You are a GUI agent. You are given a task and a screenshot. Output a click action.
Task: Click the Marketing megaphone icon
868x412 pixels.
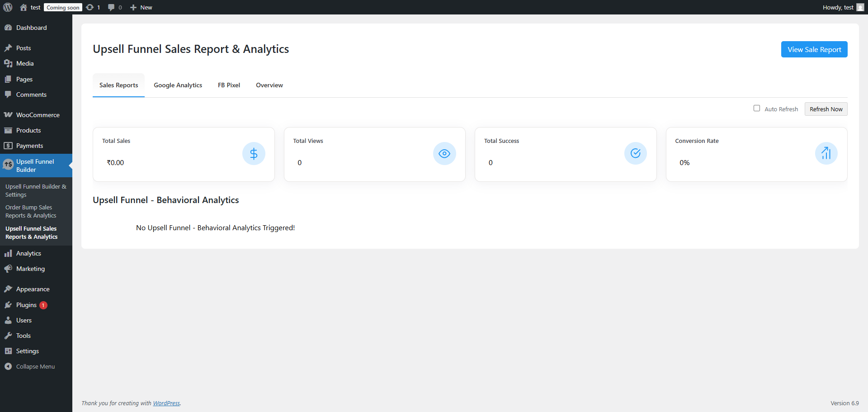[9, 269]
